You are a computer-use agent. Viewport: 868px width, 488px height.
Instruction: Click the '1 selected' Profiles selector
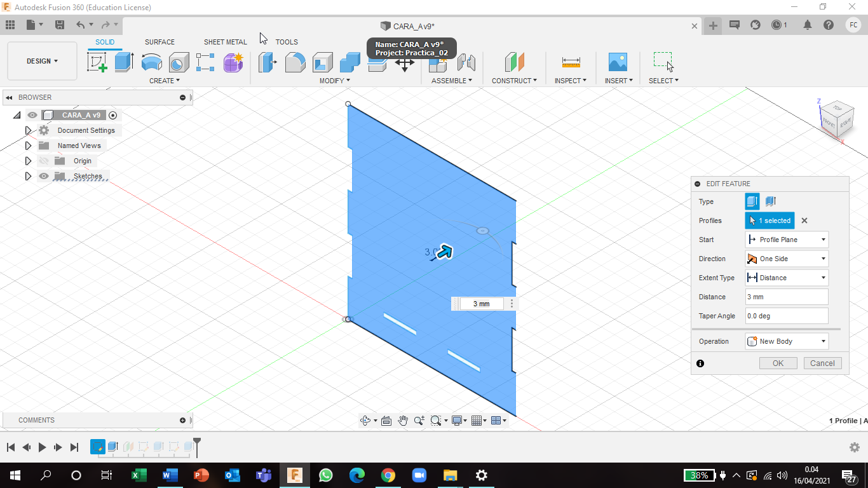770,220
